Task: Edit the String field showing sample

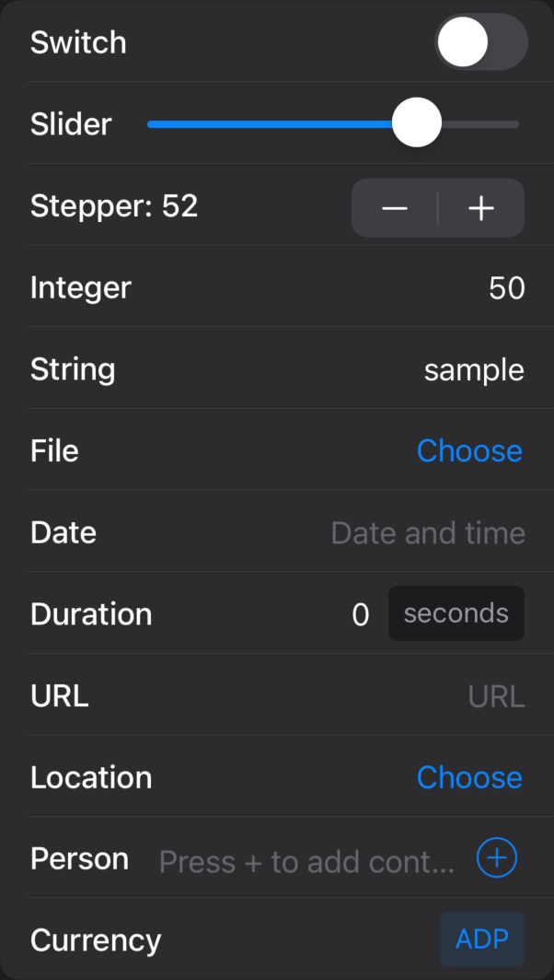Action: [x=474, y=370]
